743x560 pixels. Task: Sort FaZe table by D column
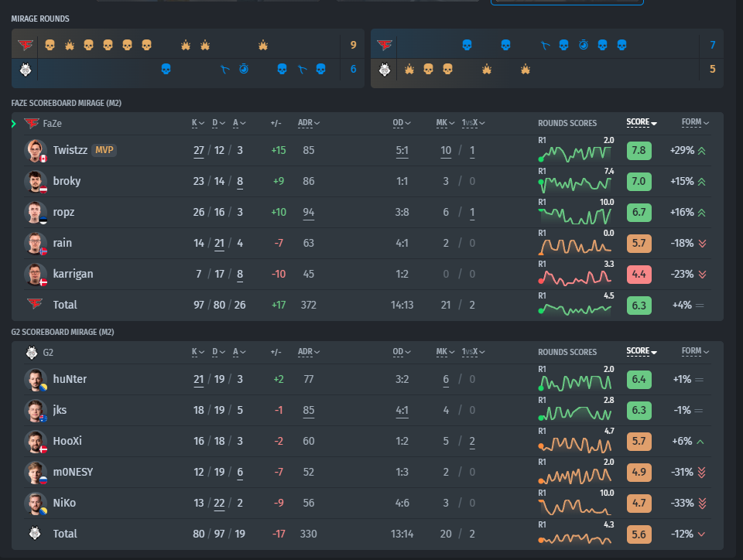click(x=218, y=123)
